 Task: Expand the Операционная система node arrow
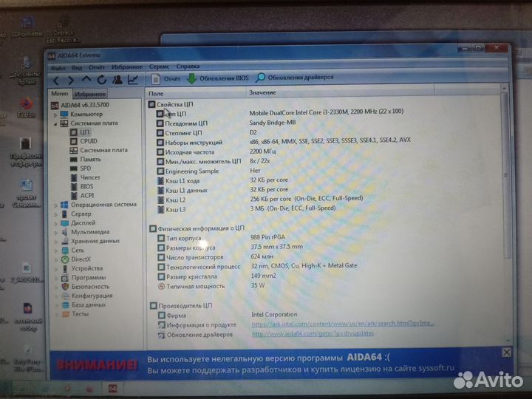coord(56,205)
